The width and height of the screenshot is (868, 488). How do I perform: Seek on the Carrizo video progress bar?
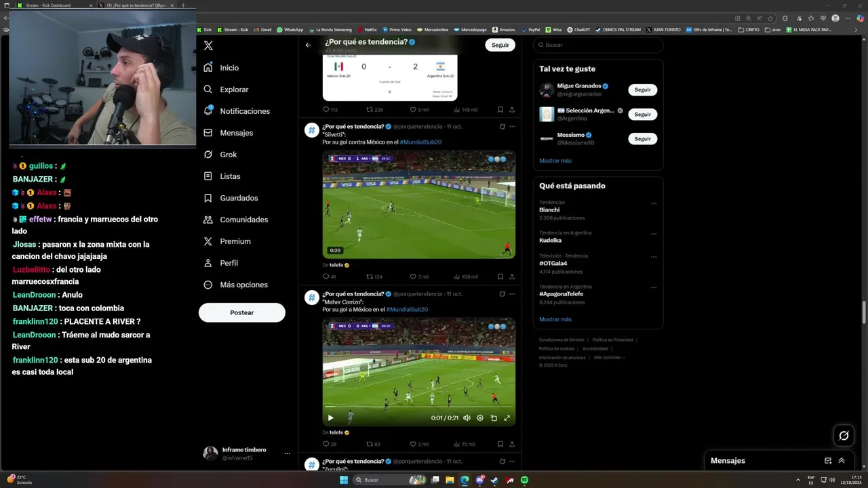(418, 407)
